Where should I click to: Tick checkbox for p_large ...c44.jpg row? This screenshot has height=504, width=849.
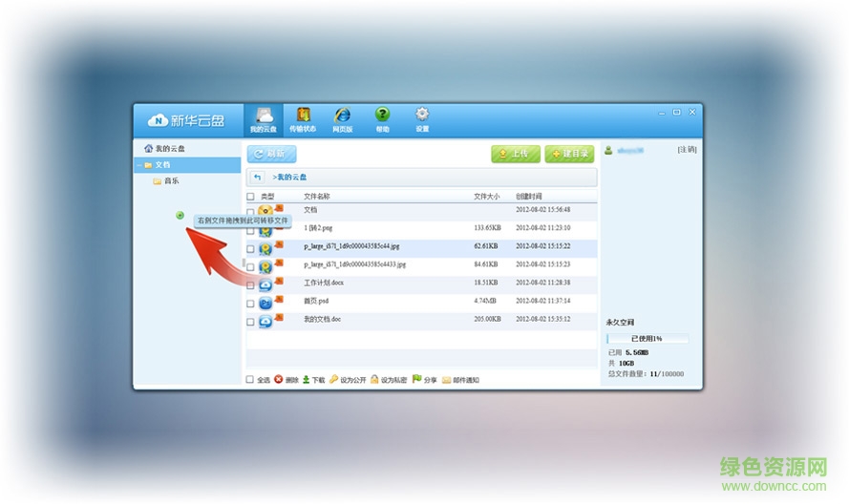(x=250, y=249)
